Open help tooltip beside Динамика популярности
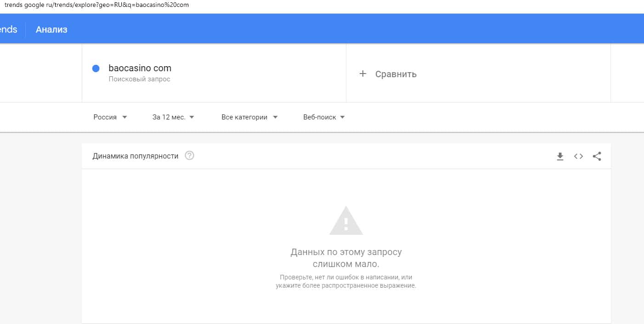The height and width of the screenshot is (324, 644). (x=189, y=156)
